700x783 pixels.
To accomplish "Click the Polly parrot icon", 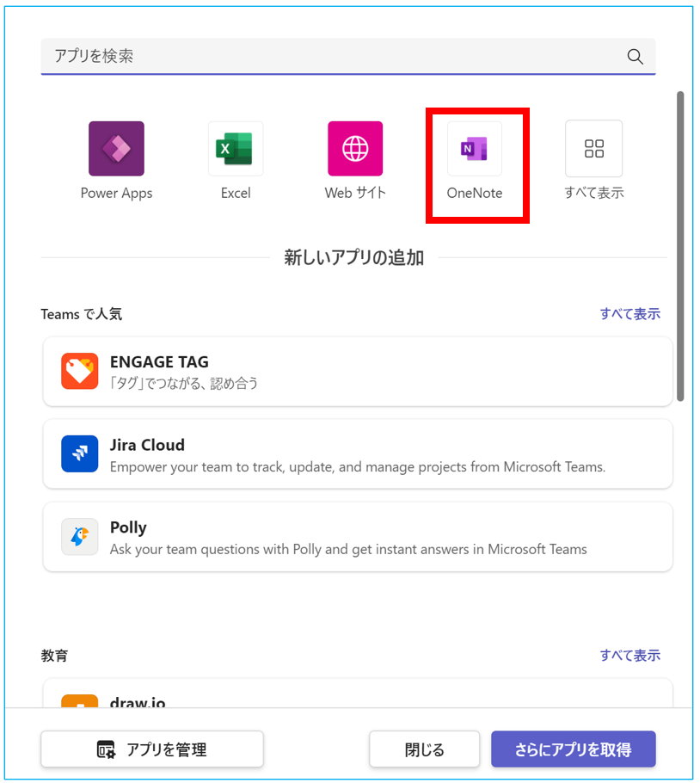I will [80, 537].
